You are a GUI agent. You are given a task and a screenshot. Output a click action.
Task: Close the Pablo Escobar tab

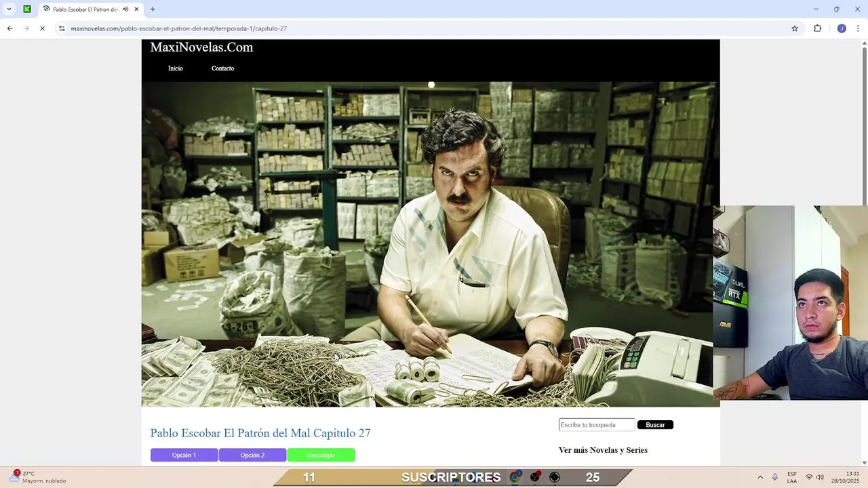pyautogui.click(x=136, y=9)
